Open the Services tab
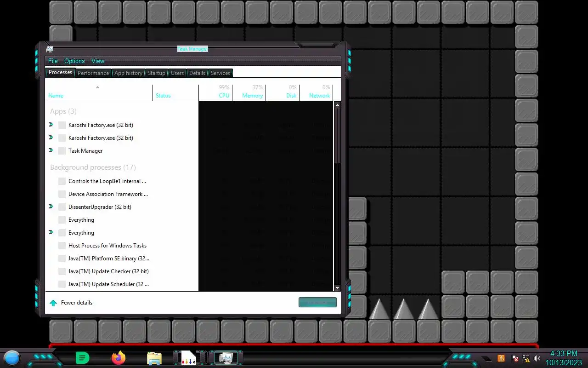The height and width of the screenshot is (368, 588). click(x=220, y=73)
